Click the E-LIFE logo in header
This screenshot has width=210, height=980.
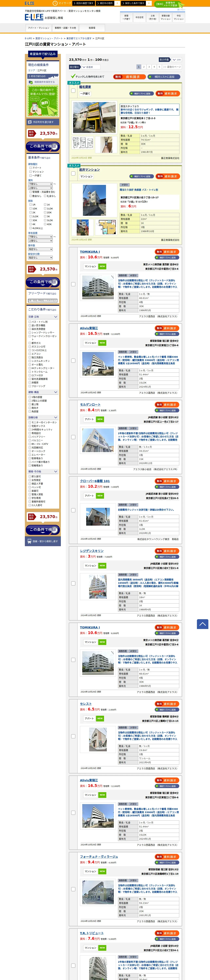click(34, 17)
